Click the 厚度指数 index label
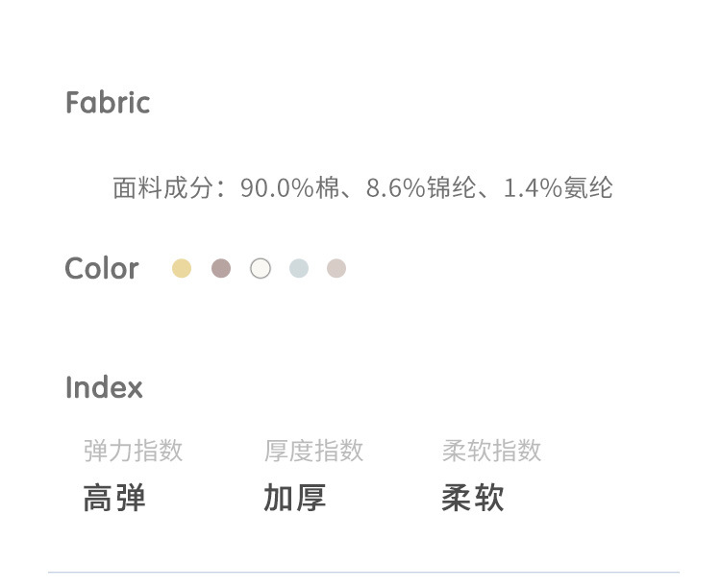The height and width of the screenshot is (588, 721). pyautogui.click(x=313, y=451)
